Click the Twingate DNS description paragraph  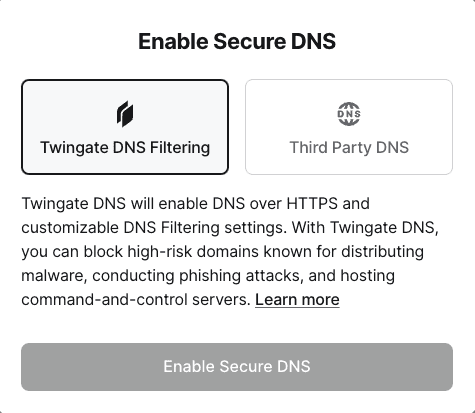click(230, 251)
